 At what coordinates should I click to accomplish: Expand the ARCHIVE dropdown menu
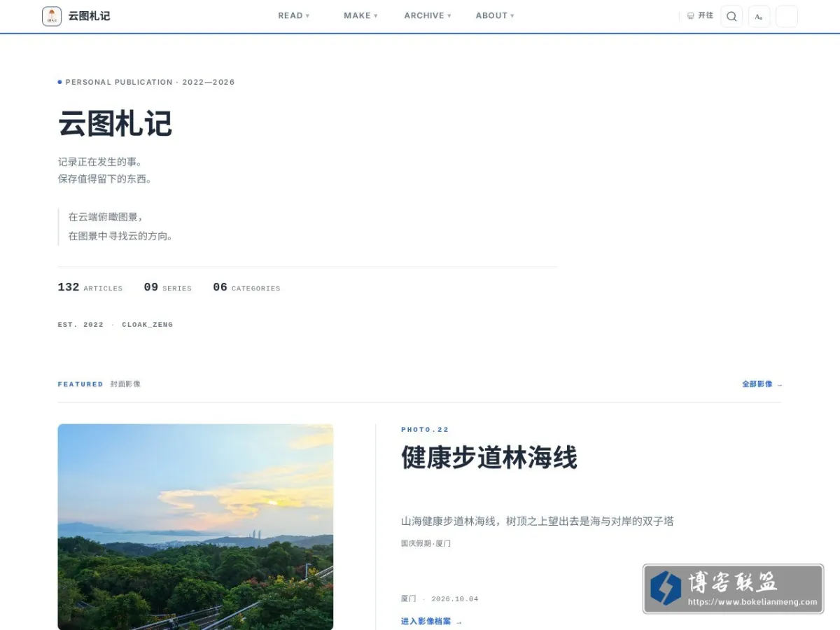[428, 15]
